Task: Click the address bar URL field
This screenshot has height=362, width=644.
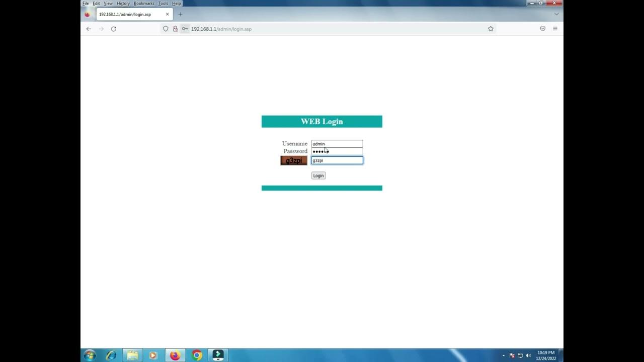Action: click(x=327, y=29)
